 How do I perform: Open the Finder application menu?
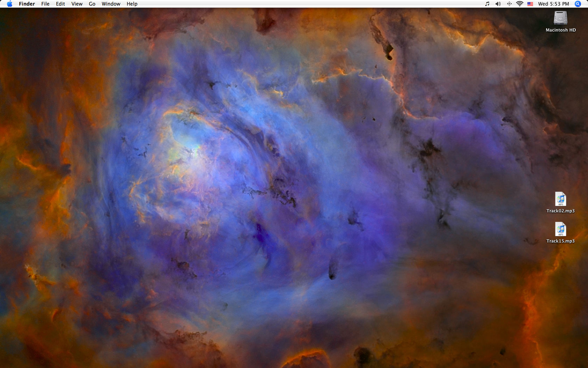[27, 4]
